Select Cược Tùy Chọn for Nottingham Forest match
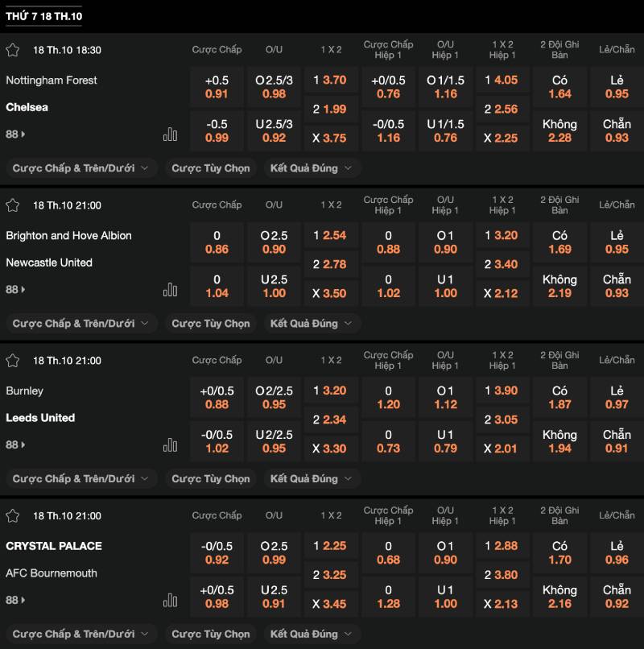The height and width of the screenshot is (649, 644). point(211,168)
